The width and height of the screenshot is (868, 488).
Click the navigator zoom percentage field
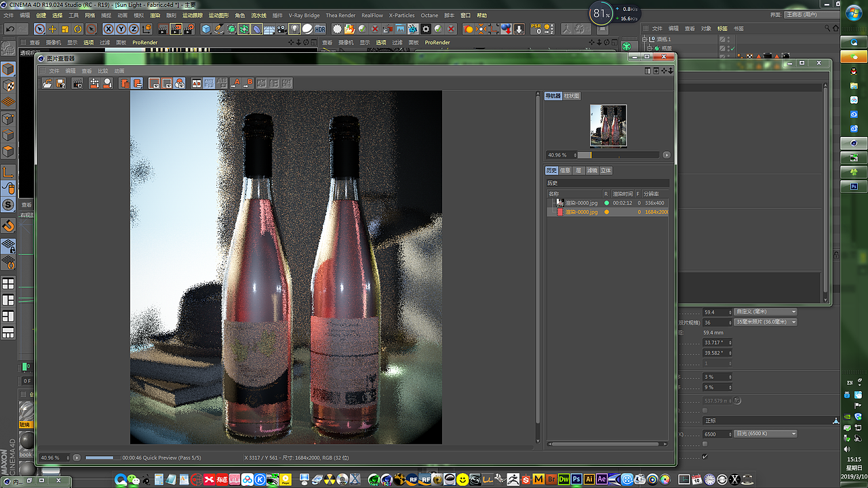pyautogui.click(x=561, y=155)
